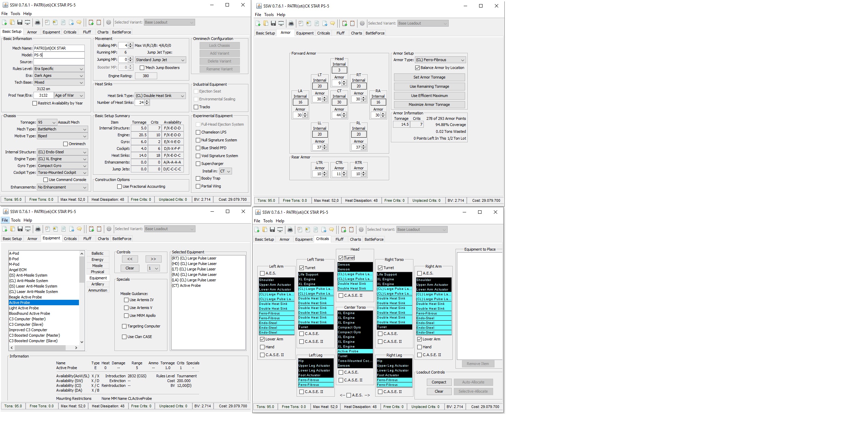Open File menu in Equipment window
The width and height of the screenshot is (868, 435).
tap(5, 220)
